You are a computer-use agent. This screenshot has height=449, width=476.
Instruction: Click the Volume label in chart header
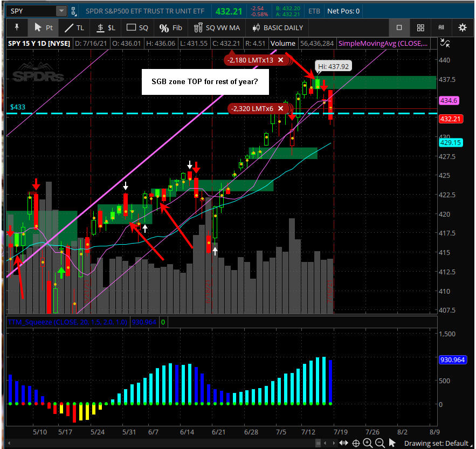coord(283,44)
